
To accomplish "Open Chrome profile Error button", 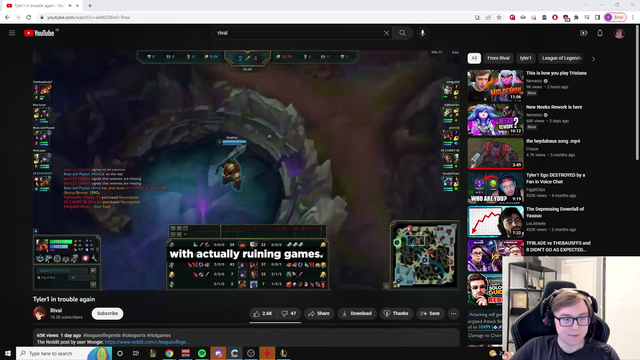I will [x=615, y=17].
